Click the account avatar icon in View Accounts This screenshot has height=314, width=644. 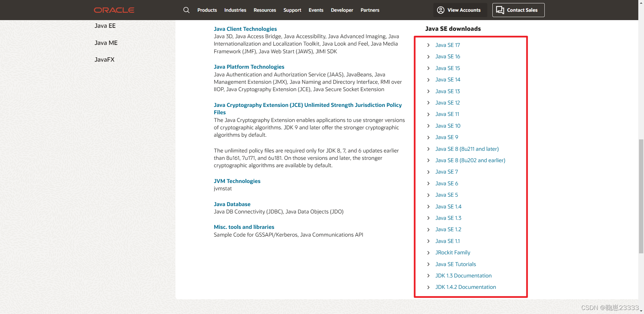(x=441, y=10)
